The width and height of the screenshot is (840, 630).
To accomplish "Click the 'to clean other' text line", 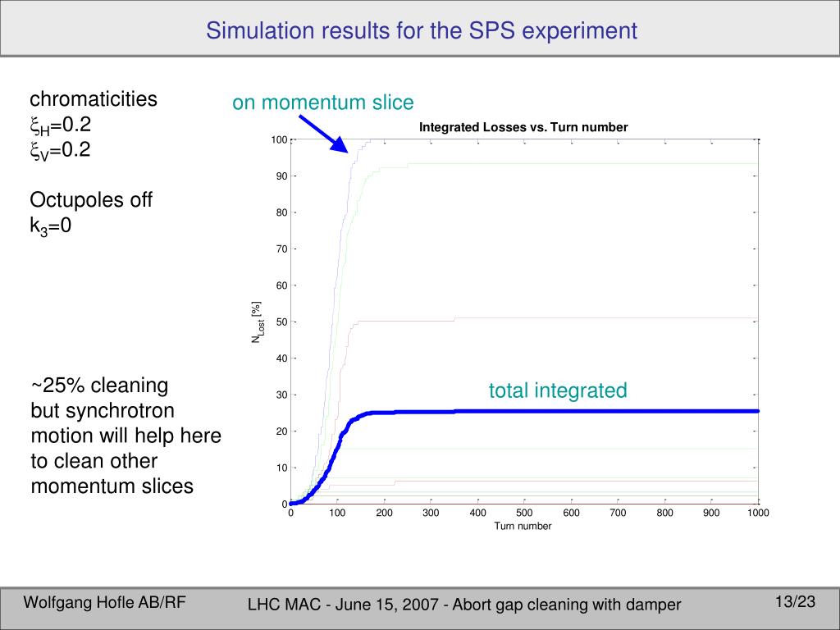I will coord(94,461).
